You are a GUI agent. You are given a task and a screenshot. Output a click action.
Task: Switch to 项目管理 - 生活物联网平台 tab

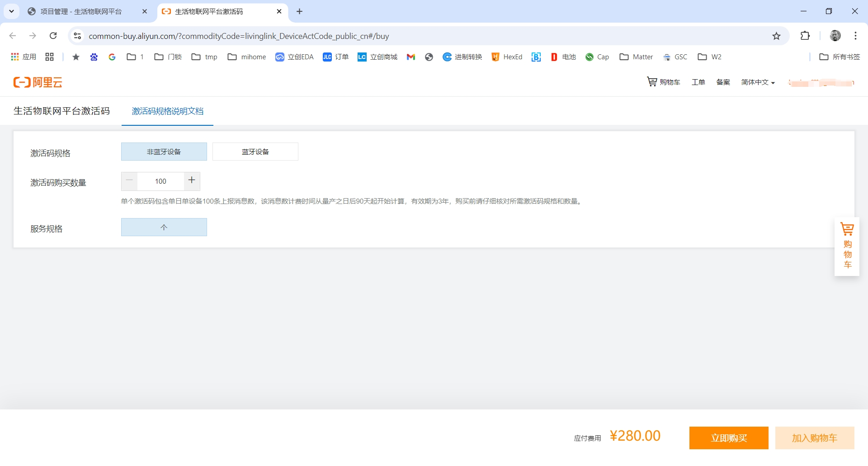(x=81, y=11)
